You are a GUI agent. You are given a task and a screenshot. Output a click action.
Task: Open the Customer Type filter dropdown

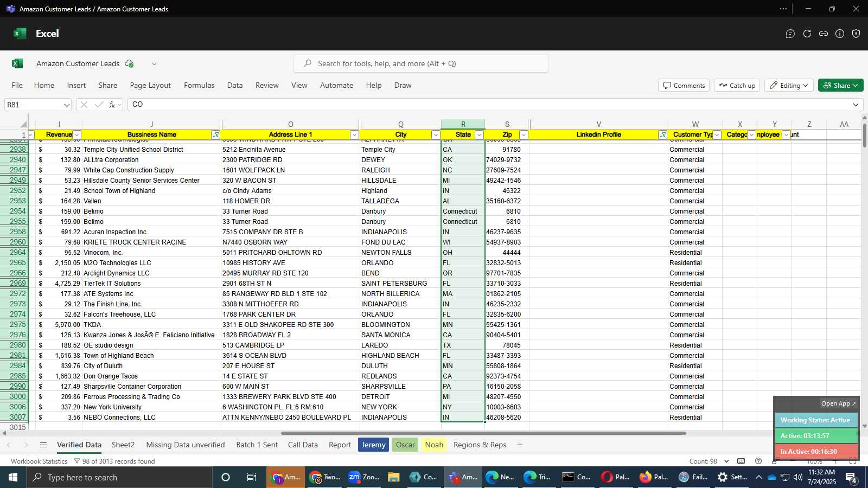click(x=717, y=134)
